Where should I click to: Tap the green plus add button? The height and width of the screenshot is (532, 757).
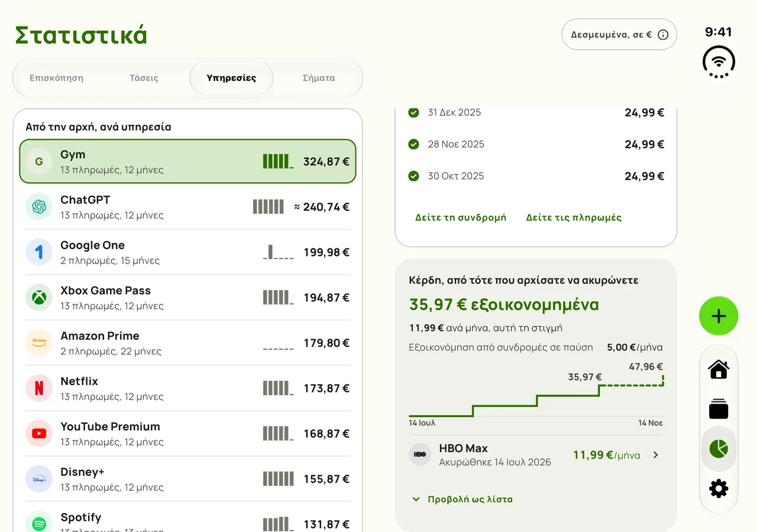(719, 316)
